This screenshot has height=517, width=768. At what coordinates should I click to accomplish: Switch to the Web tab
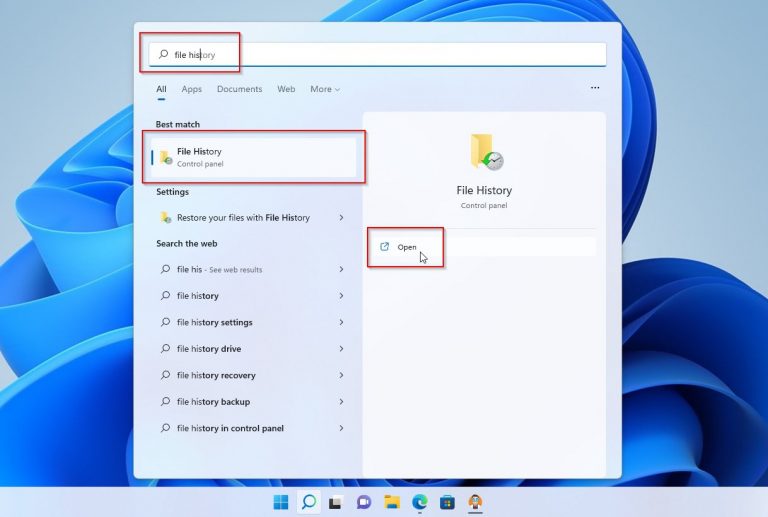click(x=286, y=89)
